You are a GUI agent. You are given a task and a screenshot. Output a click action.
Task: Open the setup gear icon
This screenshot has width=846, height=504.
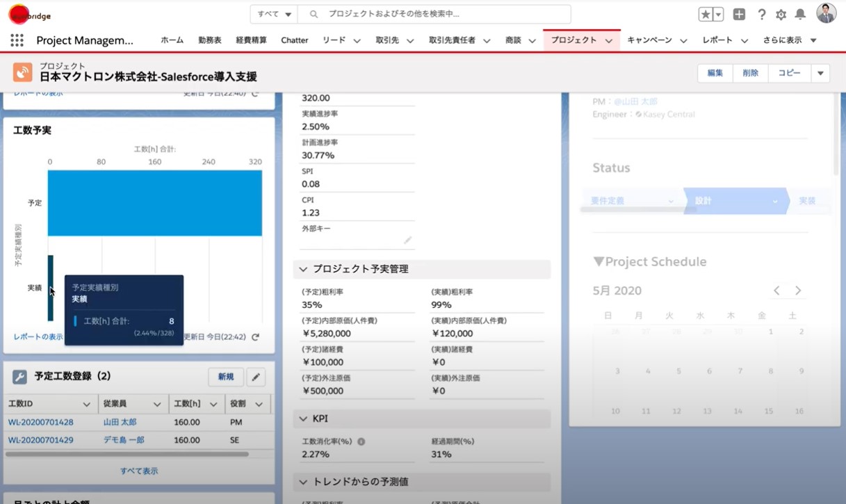[781, 14]
